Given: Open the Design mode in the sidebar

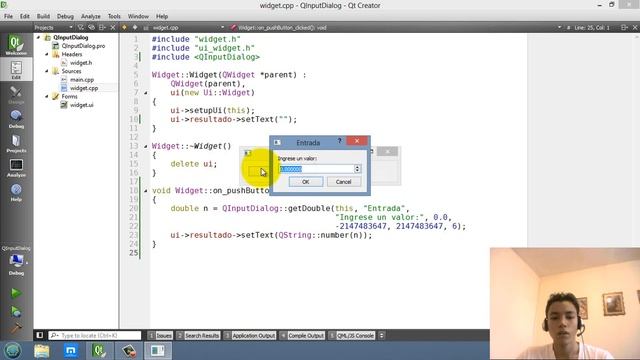Looking at the screenshot, I should [16, 95].
